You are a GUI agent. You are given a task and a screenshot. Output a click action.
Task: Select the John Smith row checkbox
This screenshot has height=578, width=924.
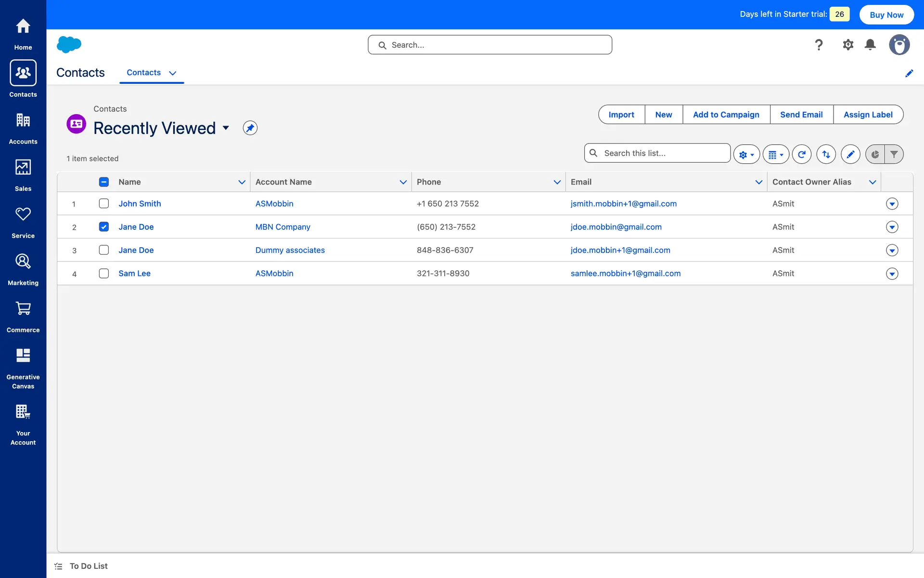(103, 203)
